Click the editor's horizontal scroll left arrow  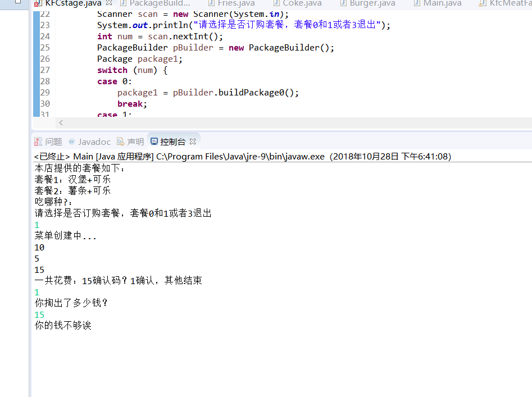[61, 122]
